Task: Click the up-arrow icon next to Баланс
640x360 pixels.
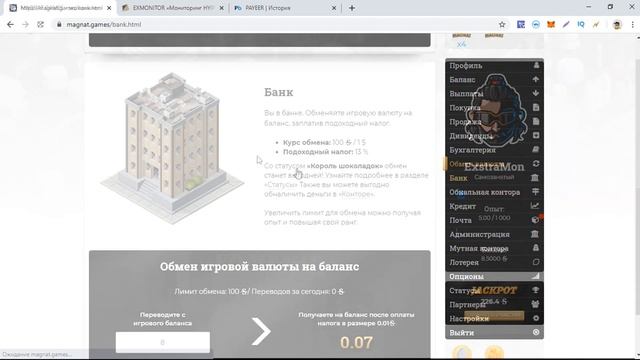Action: pos(536,80)
